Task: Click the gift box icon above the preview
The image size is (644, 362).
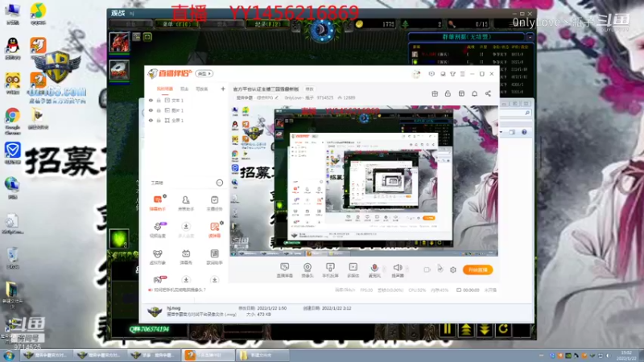Action: click(435, 93)
